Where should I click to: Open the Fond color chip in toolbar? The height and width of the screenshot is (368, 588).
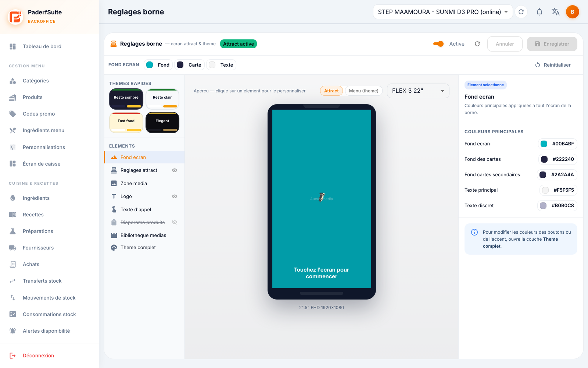click(x=158, y=65)
